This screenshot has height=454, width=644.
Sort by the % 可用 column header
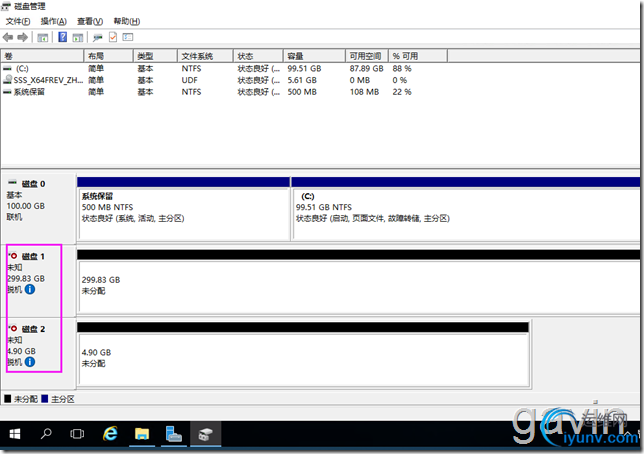click(418, 56)
